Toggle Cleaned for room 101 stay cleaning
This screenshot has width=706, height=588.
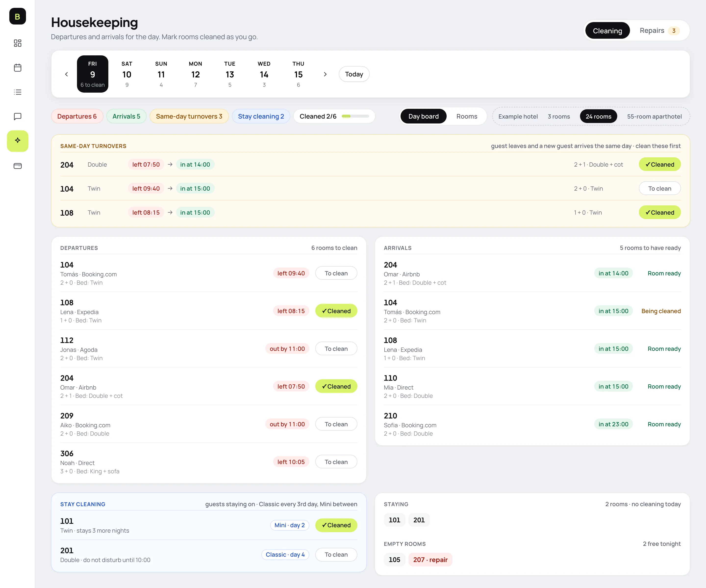pyautogui.click(x=336, y=525)
